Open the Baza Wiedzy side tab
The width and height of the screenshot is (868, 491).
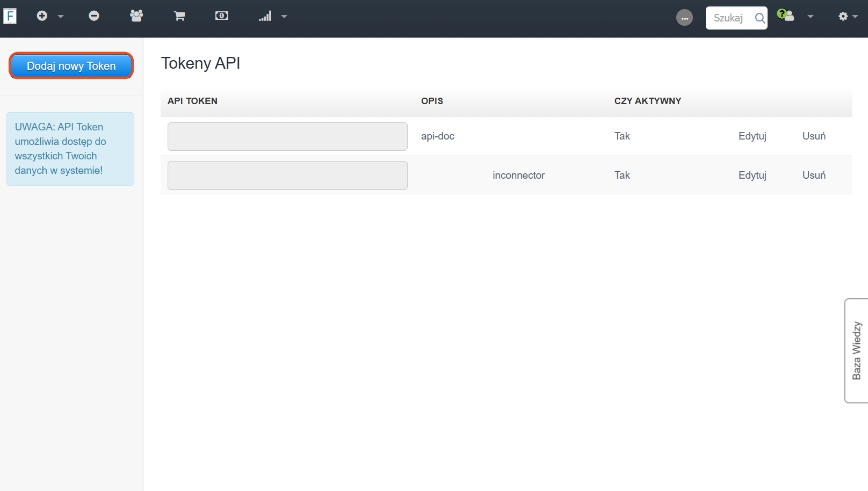click(x=856, y=350)
